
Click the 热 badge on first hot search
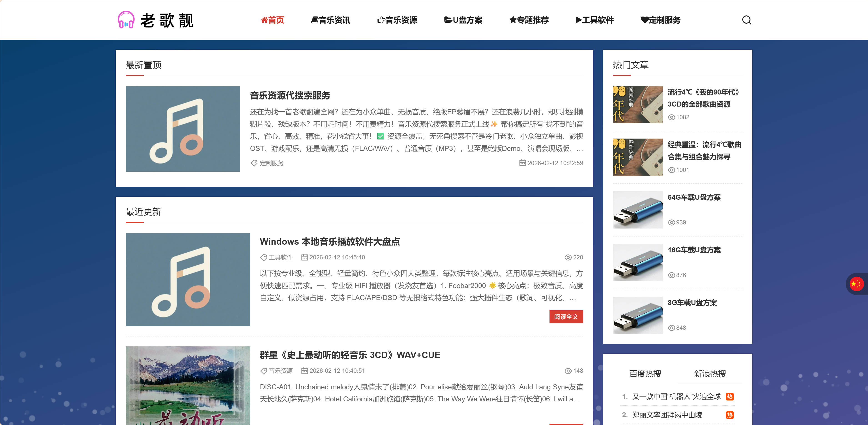pos(730,397)
